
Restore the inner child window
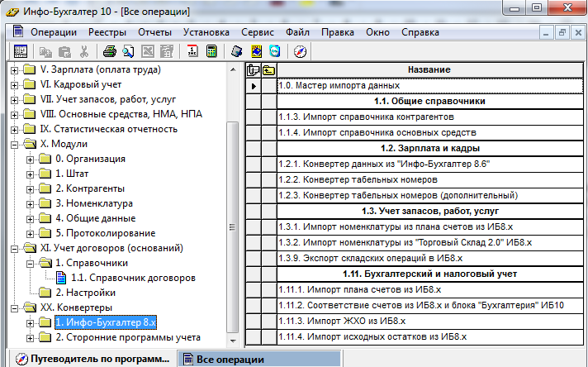[562, 32]
